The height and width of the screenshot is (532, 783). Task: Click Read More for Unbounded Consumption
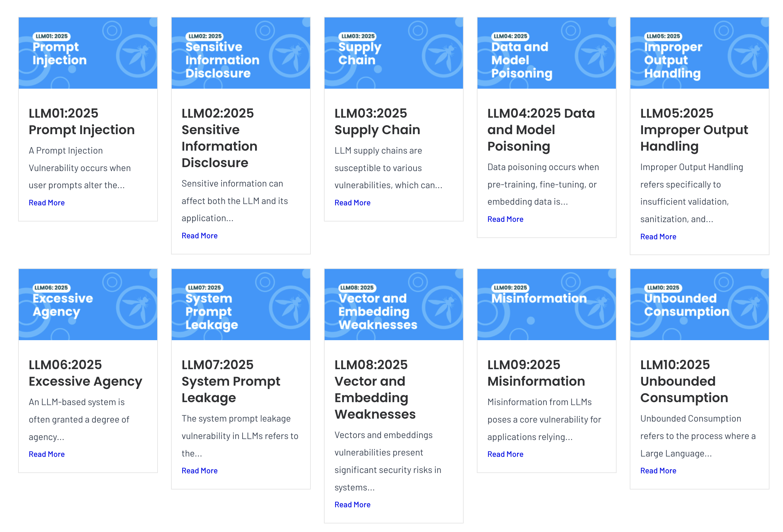658,470
